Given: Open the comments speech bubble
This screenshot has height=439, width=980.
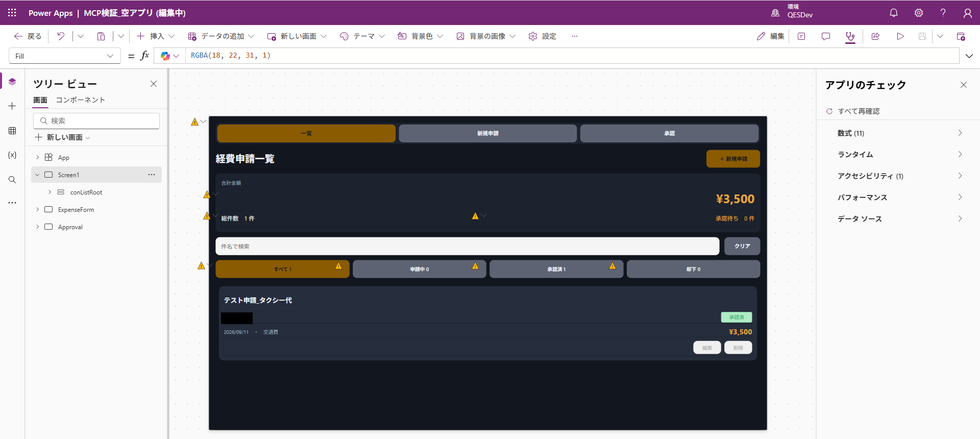Looking at the screenshot, I should tap(826, 36).
